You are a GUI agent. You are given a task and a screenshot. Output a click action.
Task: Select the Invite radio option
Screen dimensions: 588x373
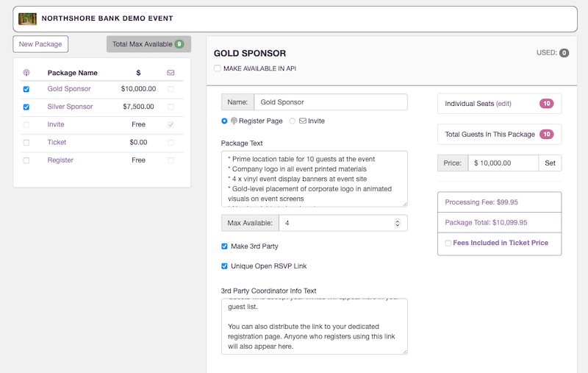[293, 121]
